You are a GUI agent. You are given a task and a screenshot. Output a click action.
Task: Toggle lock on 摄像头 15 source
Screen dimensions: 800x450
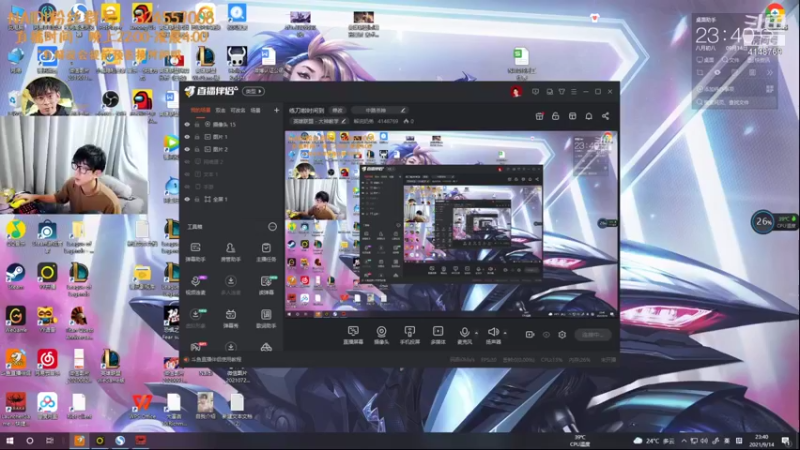(197, 124)
